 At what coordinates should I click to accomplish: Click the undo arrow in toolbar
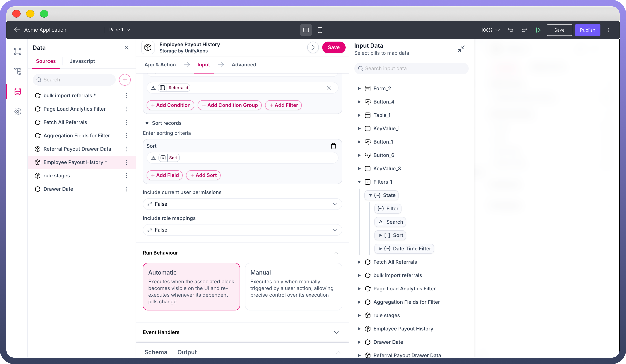tap(510, 30)
